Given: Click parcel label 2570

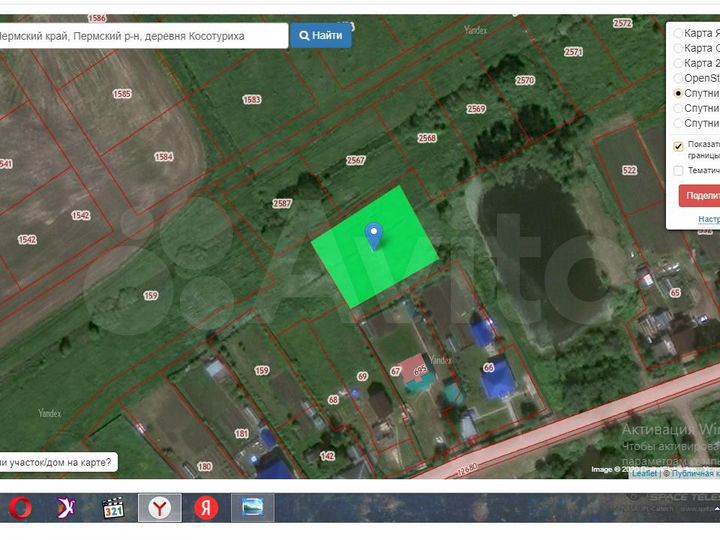Looking at the screenshot, I should (x=525, y=80).
